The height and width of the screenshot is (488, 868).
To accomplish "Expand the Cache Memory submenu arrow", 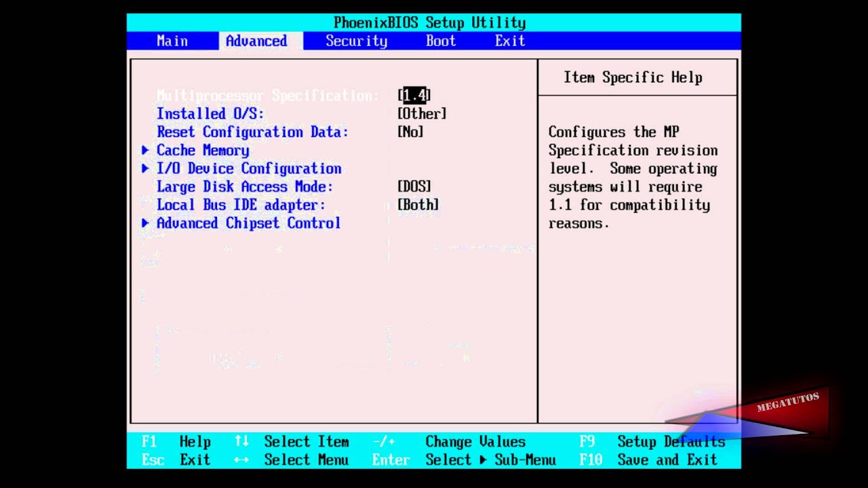I will pos(145,150).
